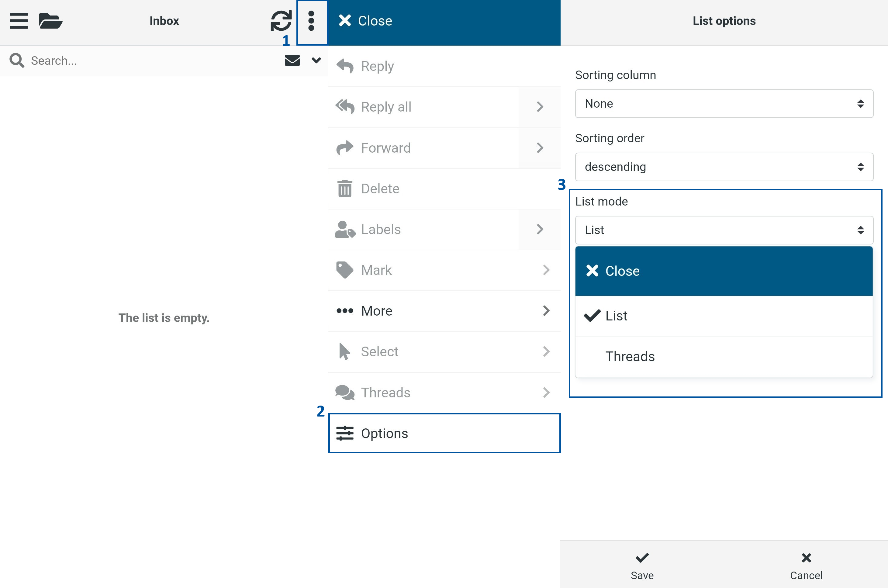Click the Delete trash can icon
888x588 pixels.
tap(345, 188)
